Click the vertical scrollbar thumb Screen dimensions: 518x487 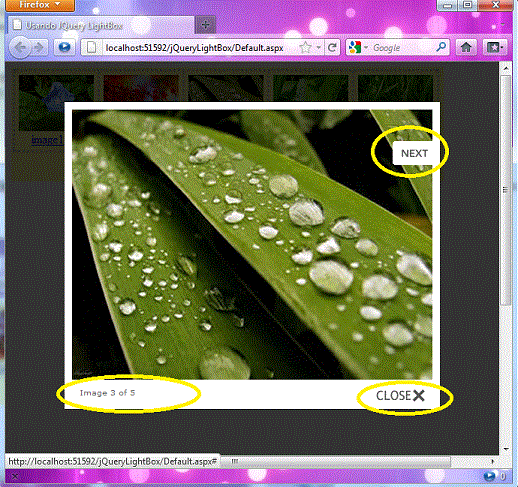click(506, 189)
